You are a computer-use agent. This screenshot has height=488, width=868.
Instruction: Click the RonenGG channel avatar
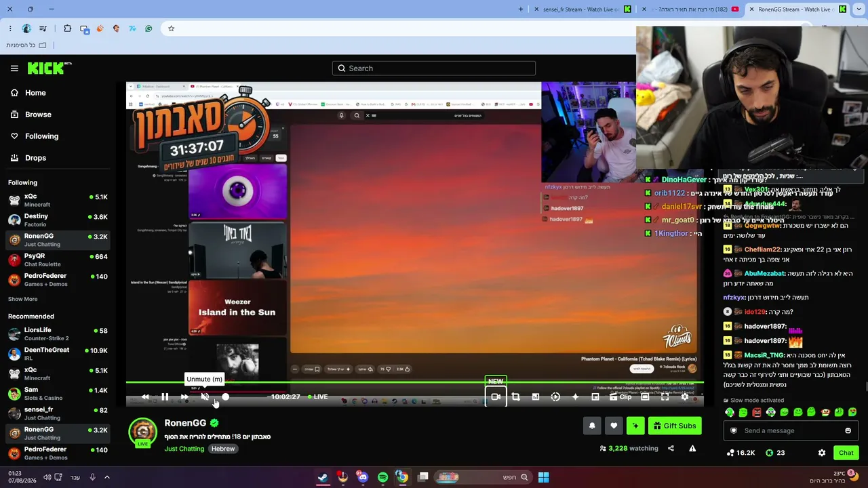tap(142, 432)
